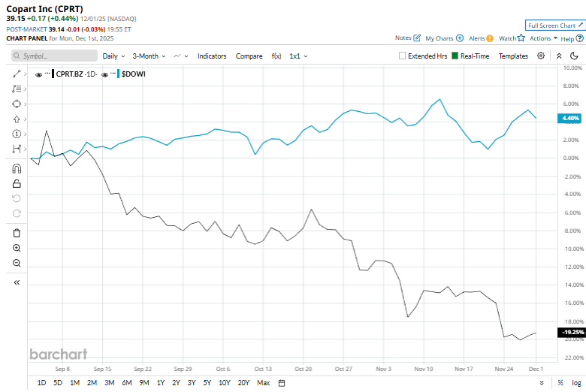This screenshot has height=392, width=586.
Task: Open the Help link
Action: coord(572,38)
